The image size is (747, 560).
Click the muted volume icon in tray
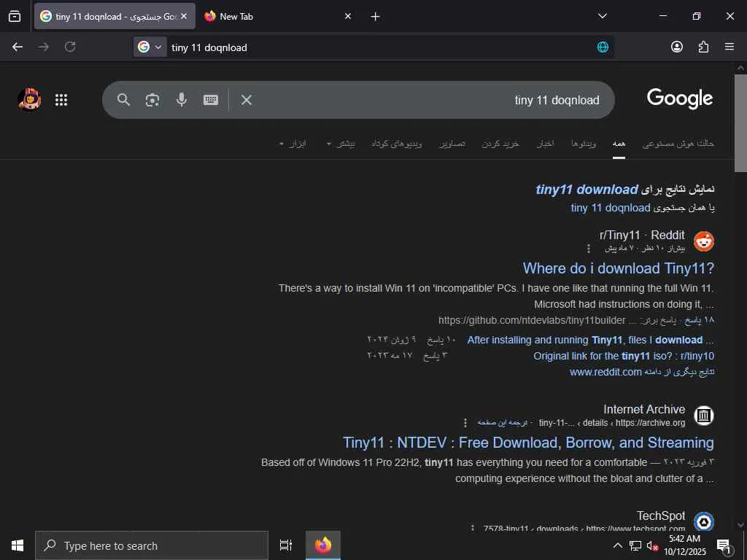pyautogui.click(x=652, y=545)
